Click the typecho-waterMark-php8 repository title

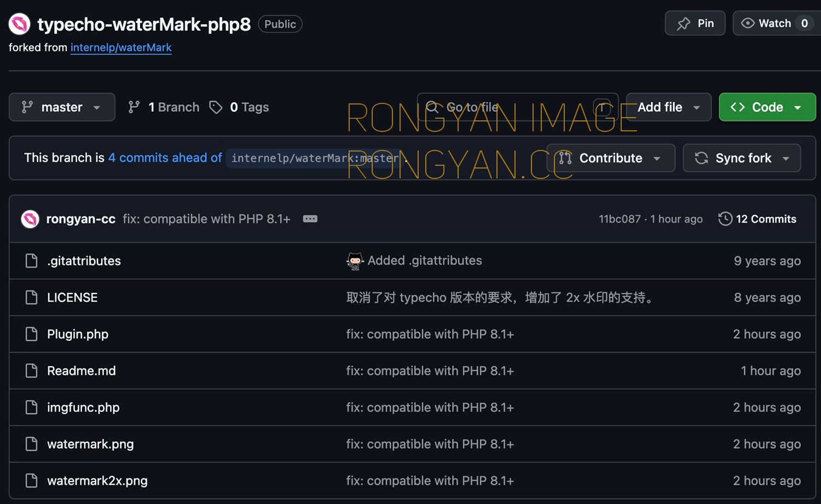pos(144,24)
